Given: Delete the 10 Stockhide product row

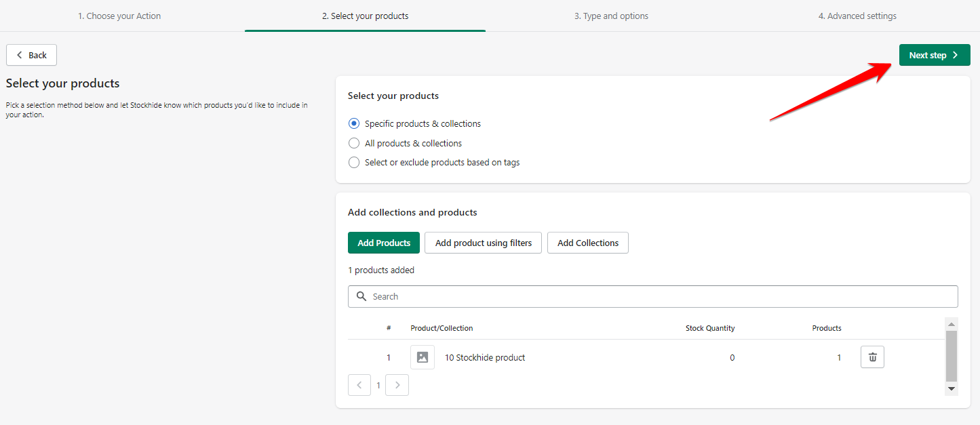Looking at the screenshot, I should click(872, 357).
